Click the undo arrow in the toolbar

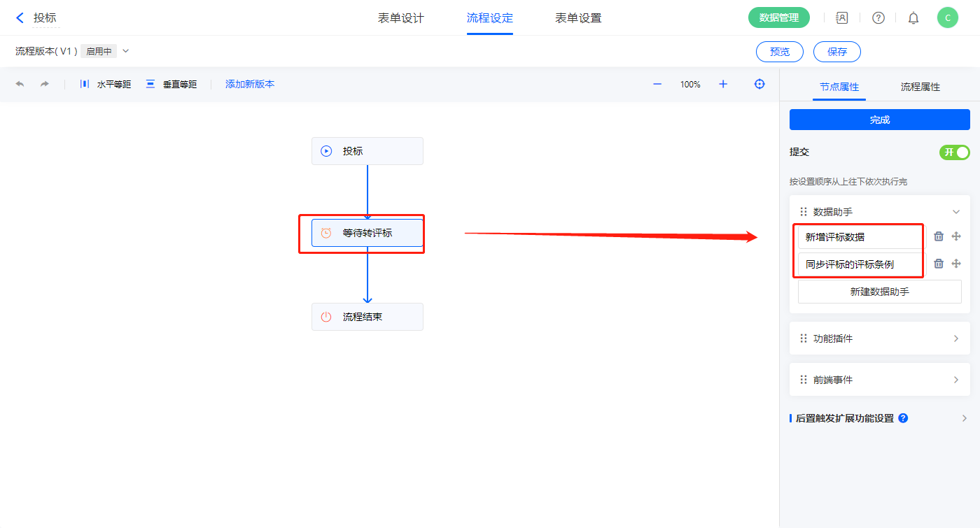point(20,84)
